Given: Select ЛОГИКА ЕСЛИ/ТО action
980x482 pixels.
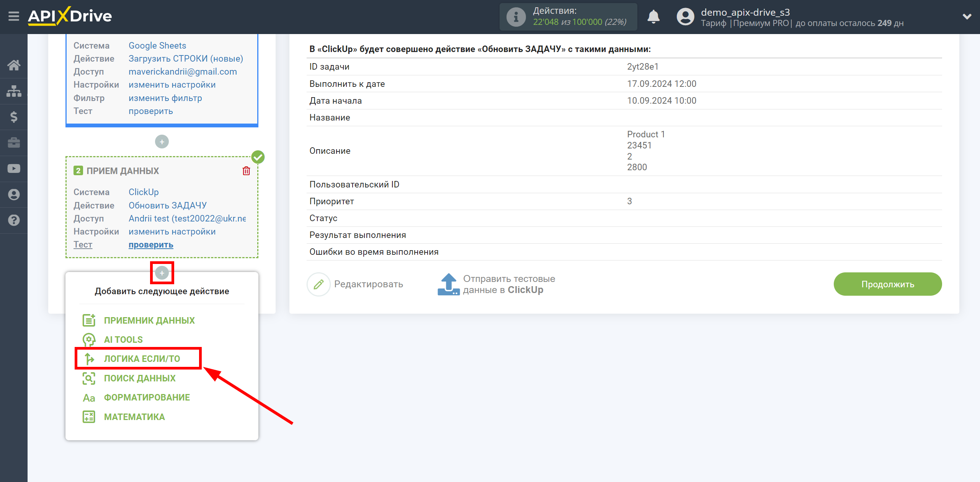Looking at the screenshot, I should [x=142, y=359].
